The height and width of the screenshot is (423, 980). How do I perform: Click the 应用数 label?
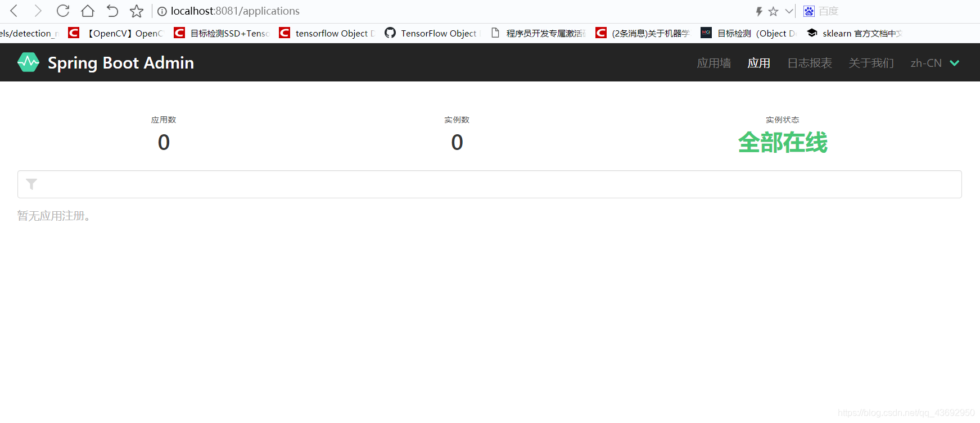click(x=164, y=120)
